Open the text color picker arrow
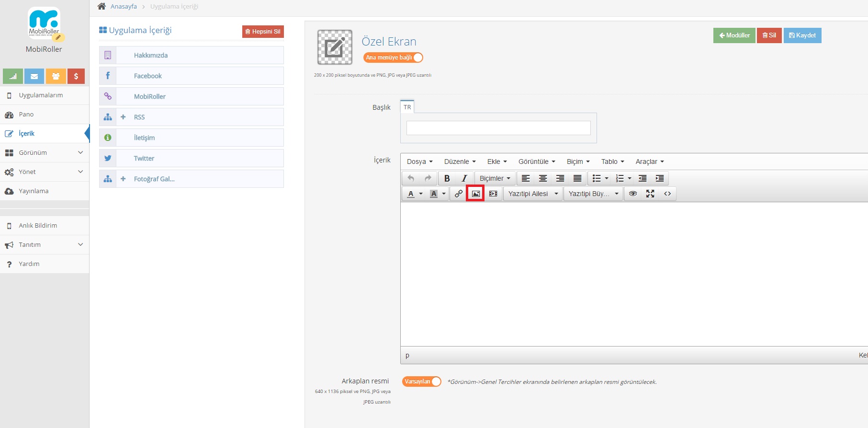This screenshot has width=868, height=428. pyautogui.click(x=421, y=194)
